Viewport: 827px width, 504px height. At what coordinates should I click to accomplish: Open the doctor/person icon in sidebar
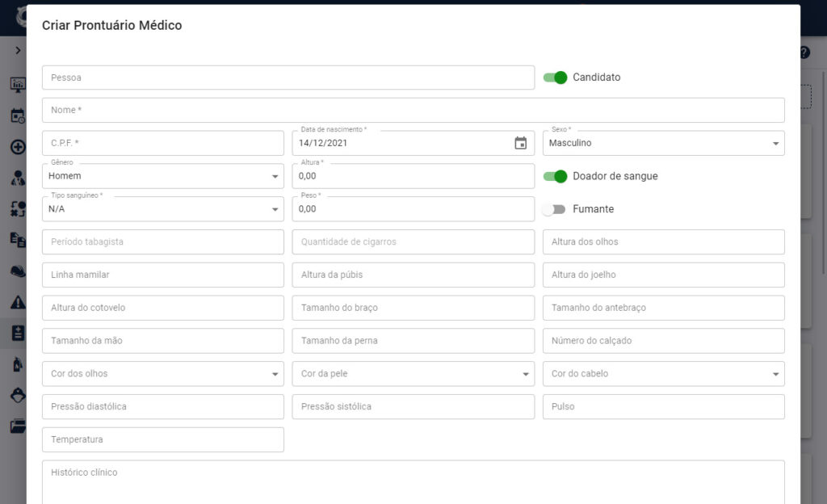pyautogui.click(x=18, y=178)
